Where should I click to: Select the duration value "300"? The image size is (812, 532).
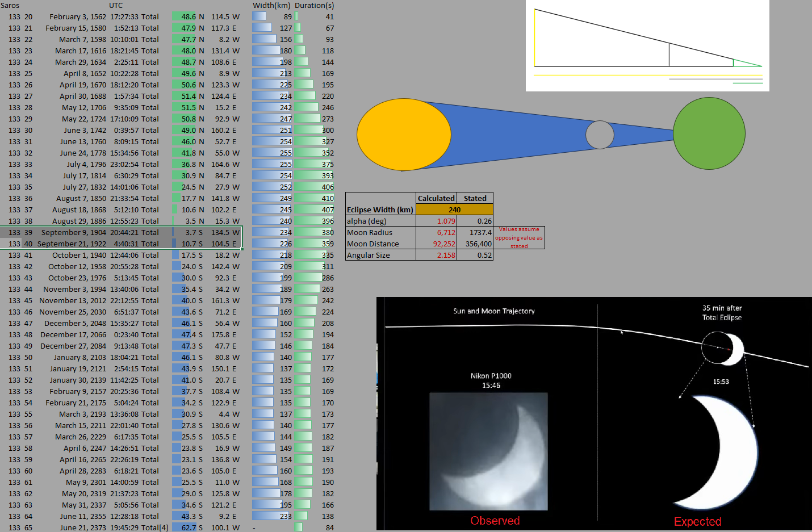(x=328, y=130)
